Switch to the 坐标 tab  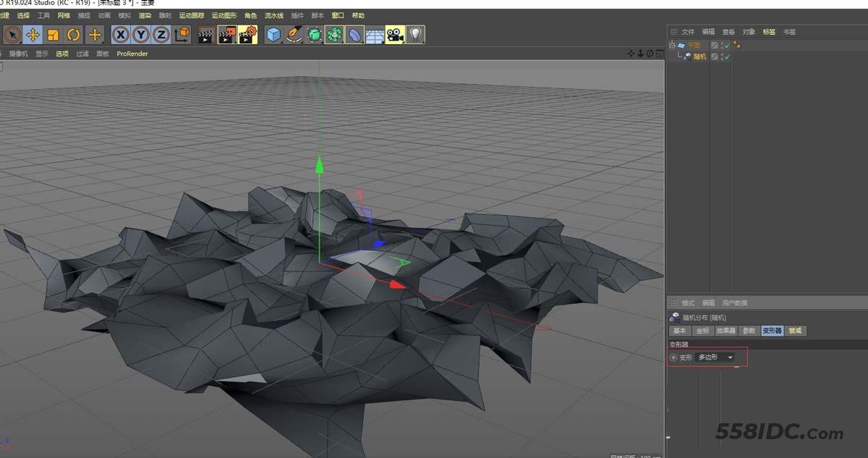point(702,331)
